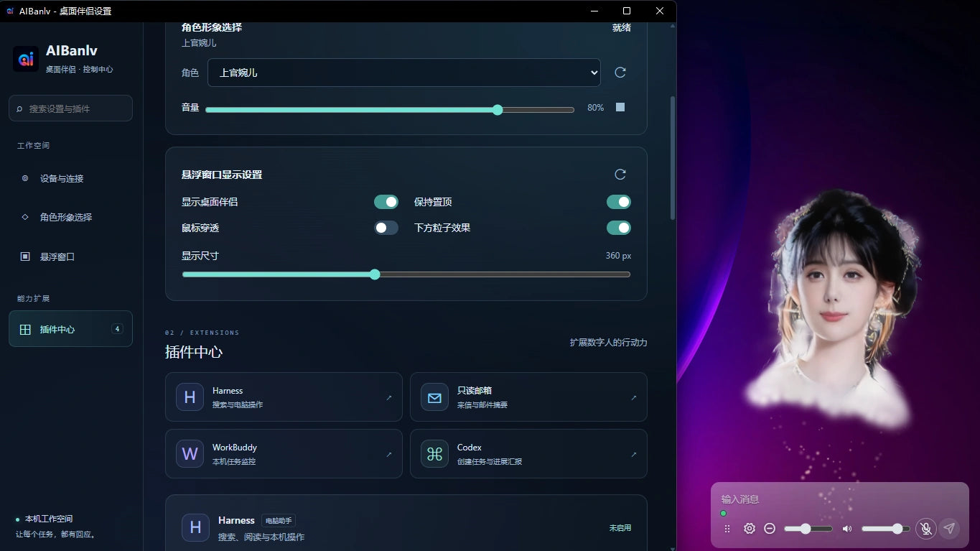This screenshot has height=551, width=980.
Task: Click the volume slider beside speaker icon
Action: [x=886, y=529]
